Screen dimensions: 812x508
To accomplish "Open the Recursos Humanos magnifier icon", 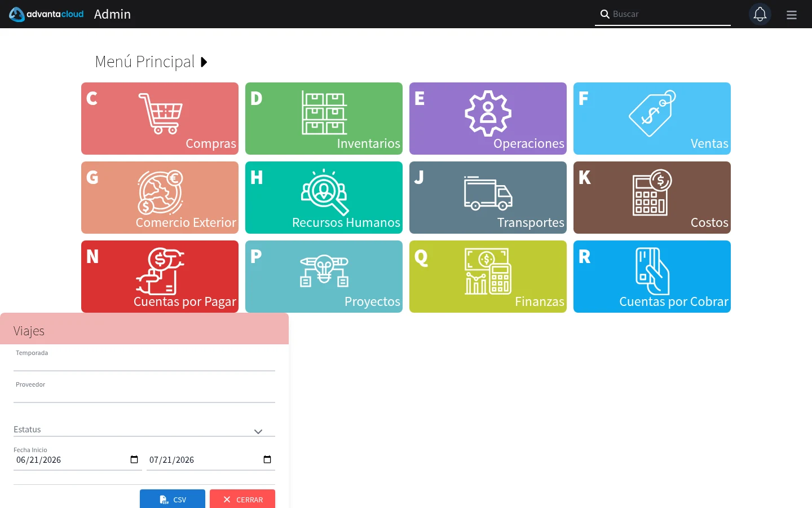I will click(x=324, y=192).
